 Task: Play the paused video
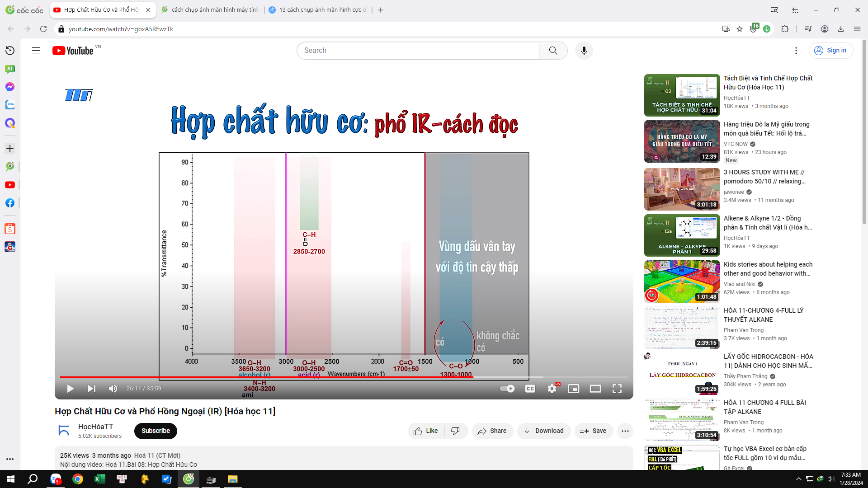tap(70, 389)
